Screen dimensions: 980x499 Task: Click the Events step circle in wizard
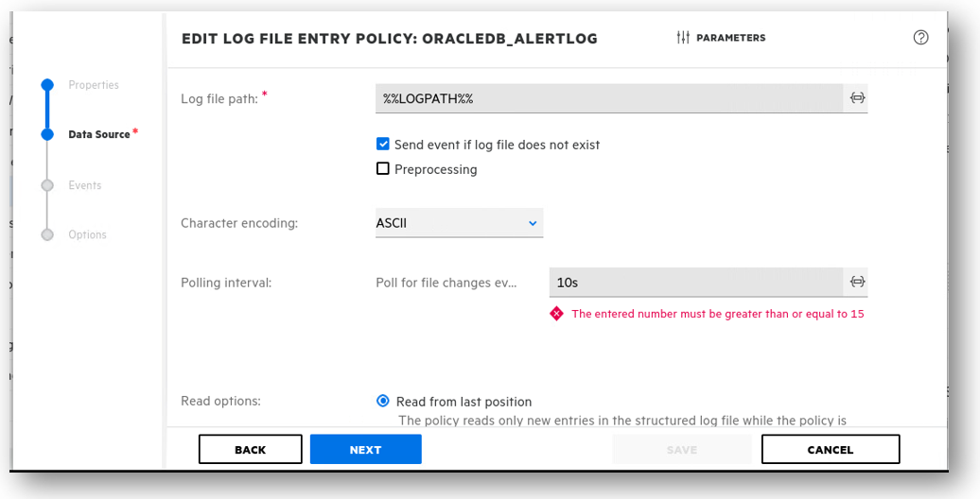(x=47, y=185)
